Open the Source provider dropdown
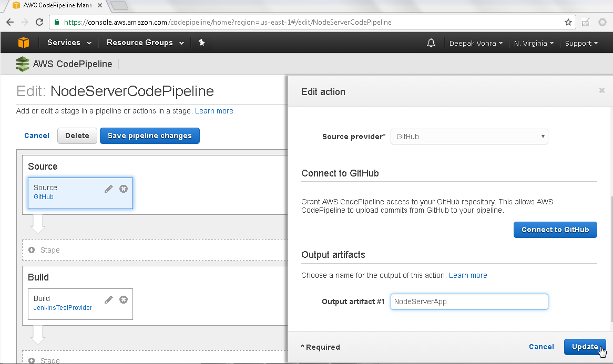The image size is (613, 364). [469, 137]
